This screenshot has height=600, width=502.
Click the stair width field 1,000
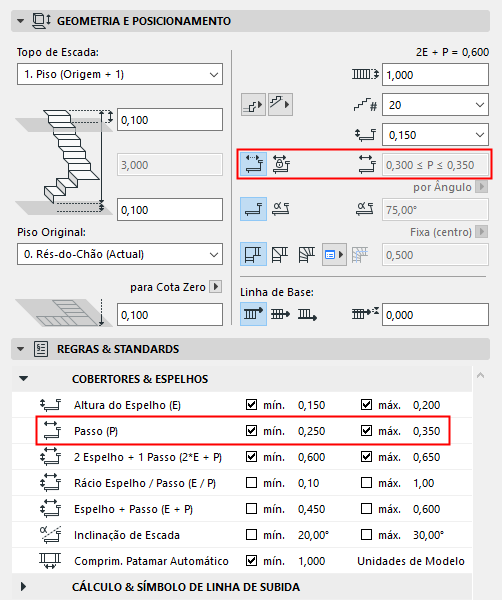[x=435, y=75]
